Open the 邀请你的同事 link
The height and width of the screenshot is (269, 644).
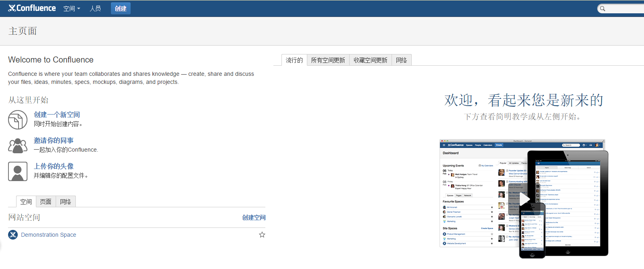coord(54,140)
